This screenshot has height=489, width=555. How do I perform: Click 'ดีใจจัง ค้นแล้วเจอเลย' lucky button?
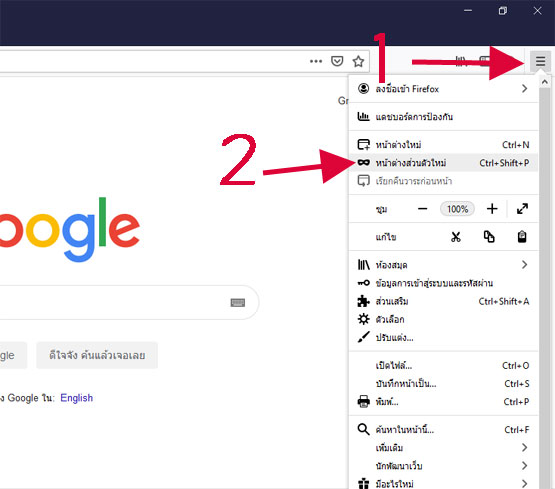(97, 355)
